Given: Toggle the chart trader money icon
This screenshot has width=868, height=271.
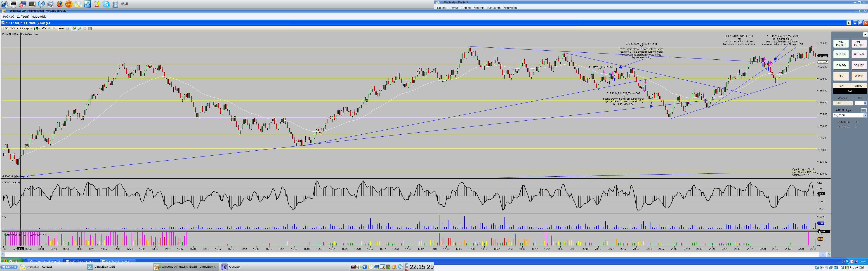Looking at the screenshot, I should (74, 29).
